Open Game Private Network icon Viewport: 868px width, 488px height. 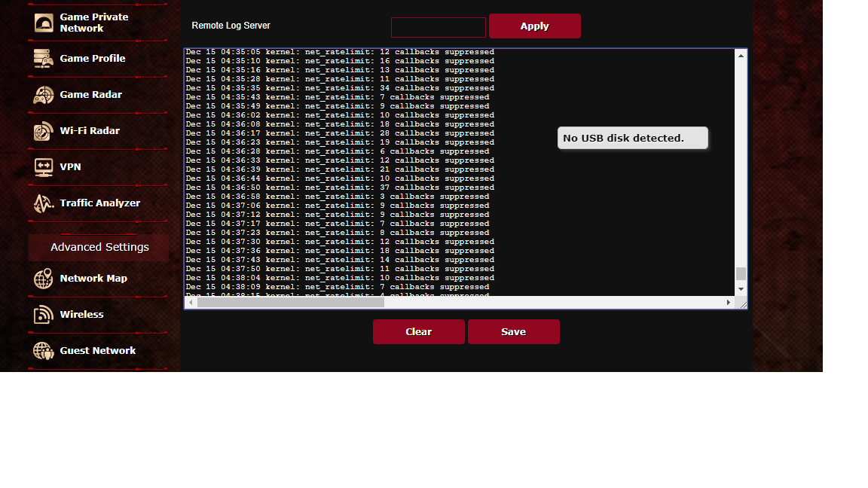[x=44, y=23]
